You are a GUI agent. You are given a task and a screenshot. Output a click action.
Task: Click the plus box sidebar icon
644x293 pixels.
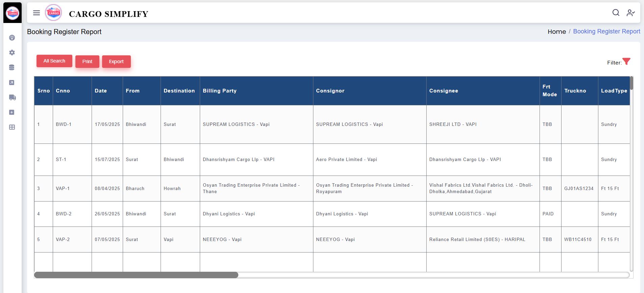[12, 112]
